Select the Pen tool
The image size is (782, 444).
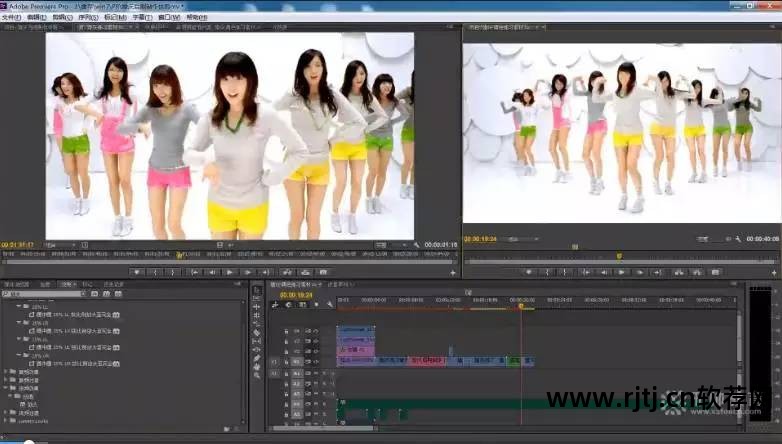point(257,358)
